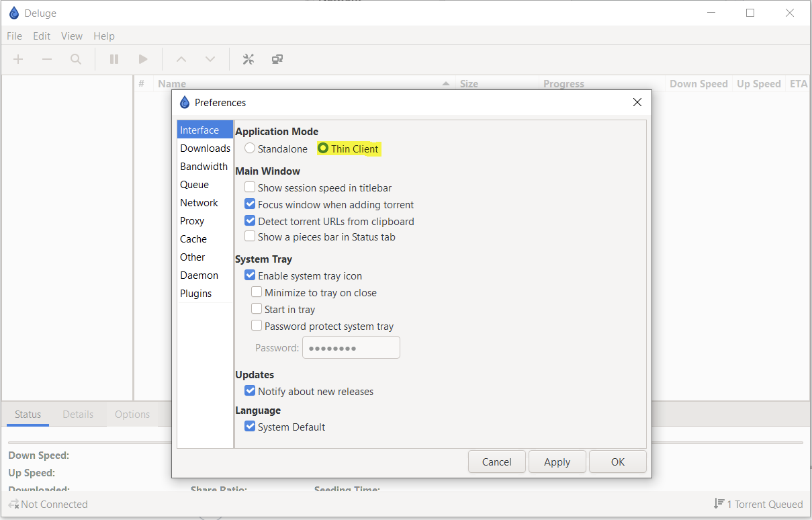The image size is (812, 520).
Task: Open Preferences via wrench toolbar icon
Action: 249,59
